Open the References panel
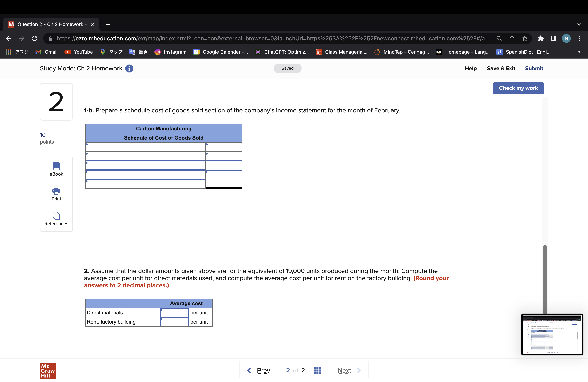Viewport: 588px width, 382px height. [x=56, y=219]
